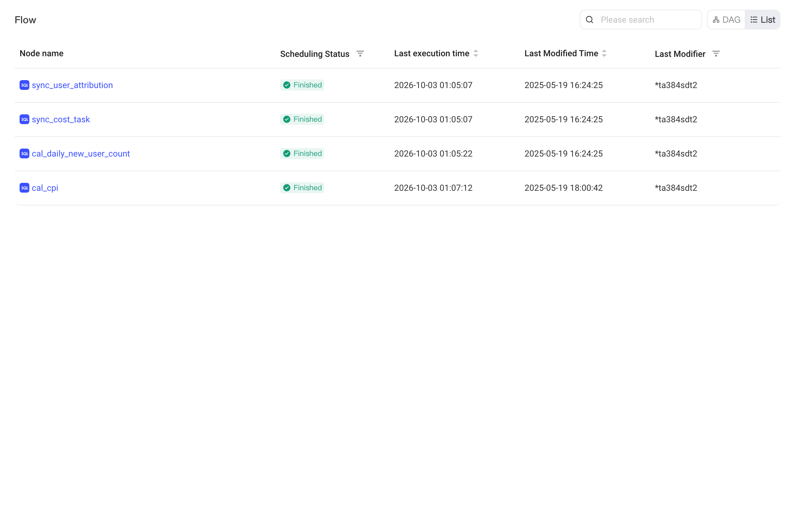This screenshot has width=795, height=532.
Task: Sort by Last execution time arrows
Action: pyautogui.click(x=476, y=53)
